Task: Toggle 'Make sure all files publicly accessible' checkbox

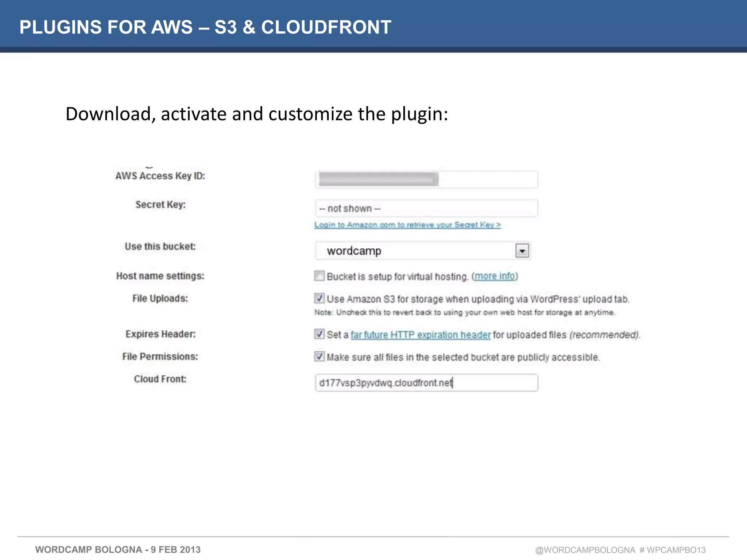Action: 319,356
